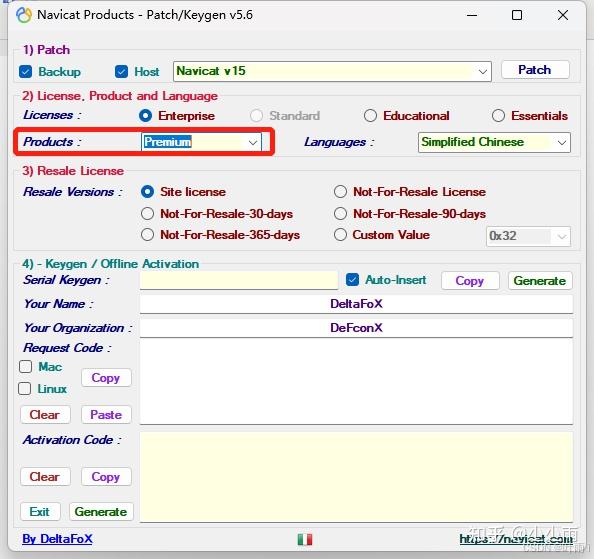Close the Patch/Keygen window
The image size is (594, 559).
point(563,15)
